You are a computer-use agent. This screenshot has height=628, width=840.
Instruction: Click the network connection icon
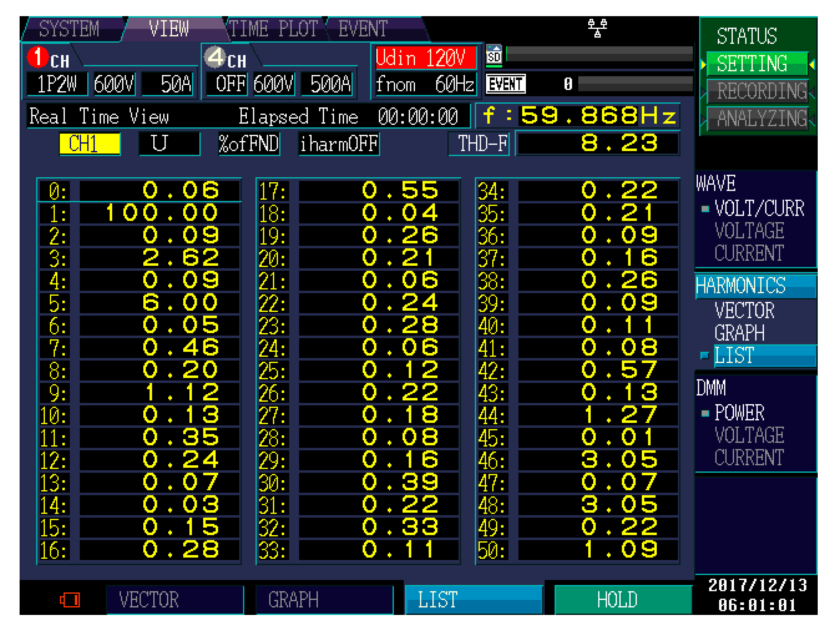click(597, 28)
